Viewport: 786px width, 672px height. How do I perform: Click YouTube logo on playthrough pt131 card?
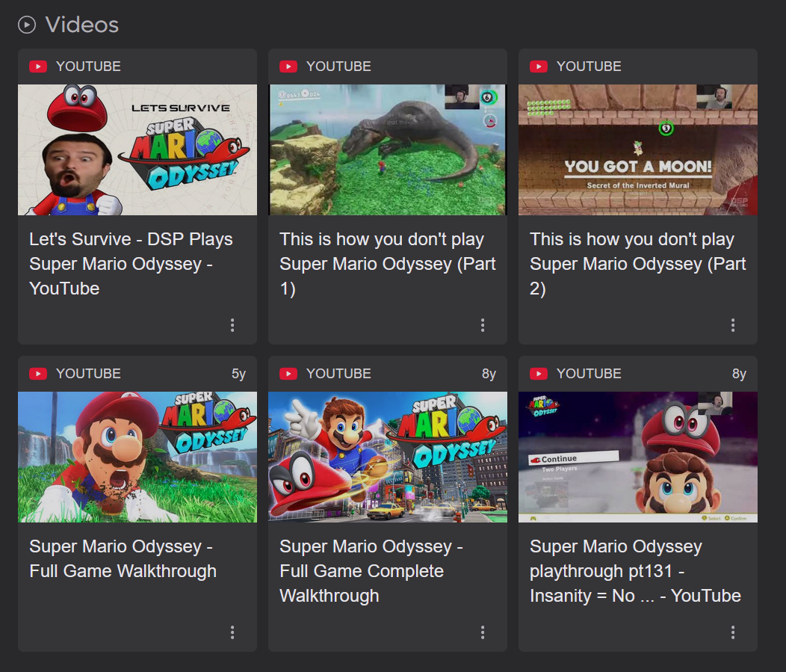[539, 374]
